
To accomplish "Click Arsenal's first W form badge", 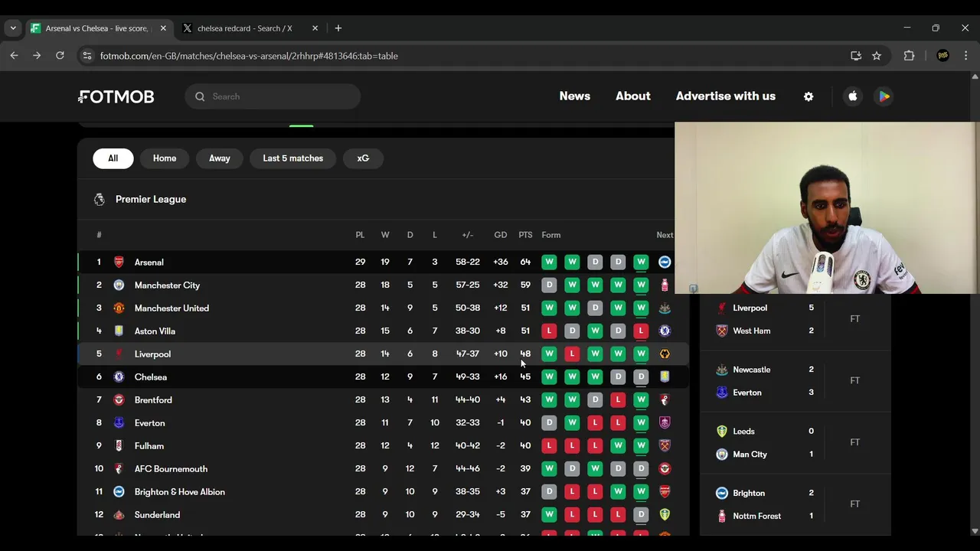I will pyautogui.click(x=549, y=262).
